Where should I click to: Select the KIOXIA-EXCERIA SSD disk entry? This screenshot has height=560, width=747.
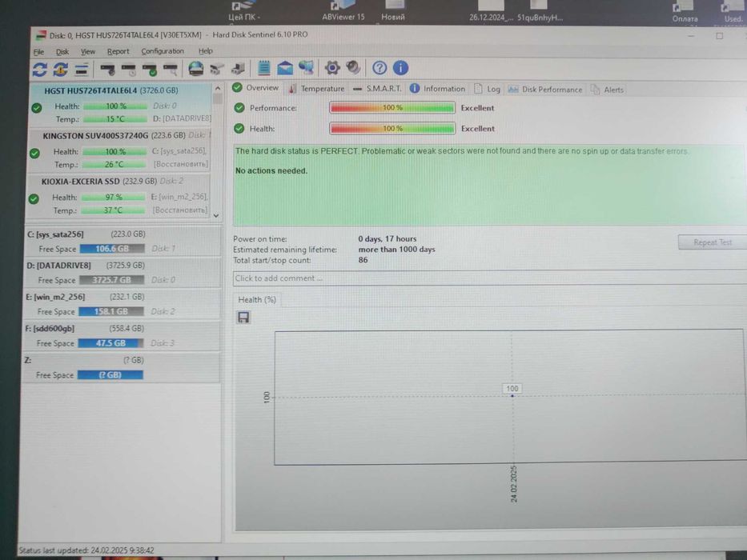click(118, 196)
